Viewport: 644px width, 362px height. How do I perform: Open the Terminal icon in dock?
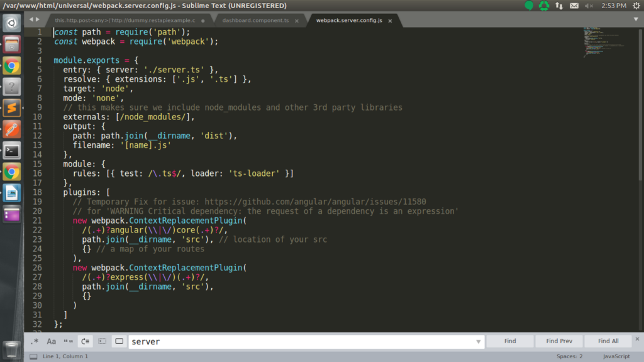[11, 151]
